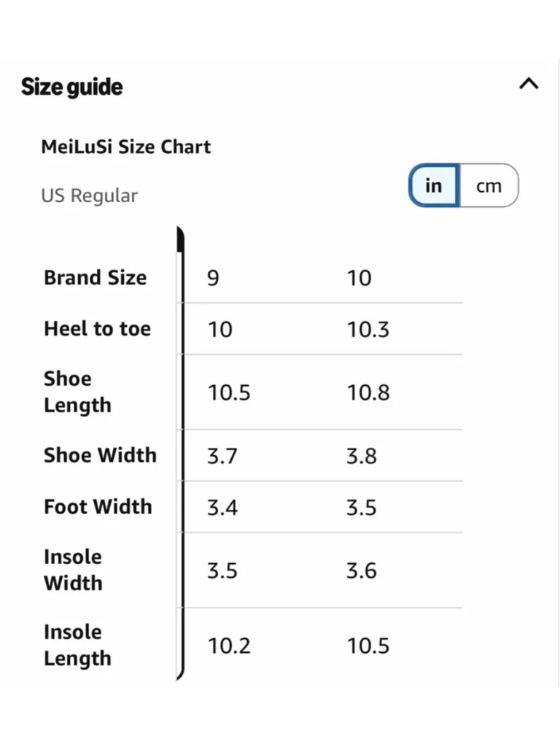Click the US Regular label
The height and width of the screenshot is (747, 560).
pos(90,196)
